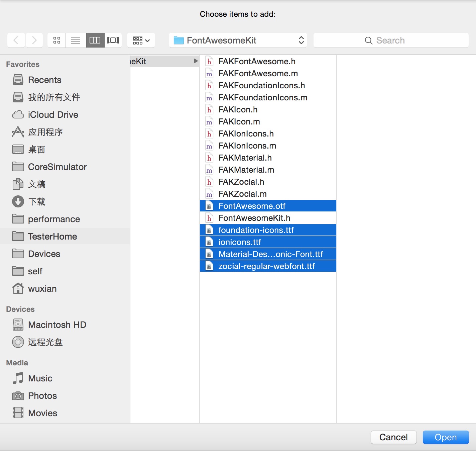This screenshot has height=451, width=476.
Task: Select ionicons.ttf font file
Action: click(x=268, y=242)
